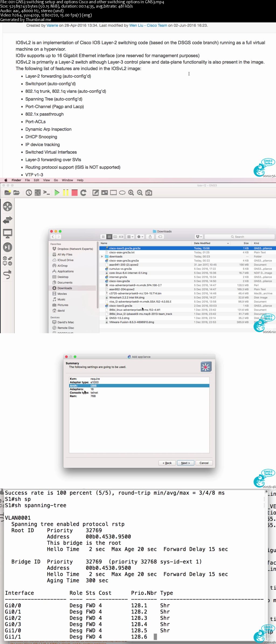Screen dimensions: 276x644
Task: Browse routers in the GNS3 device sidebar
Action: pos(8,207)
